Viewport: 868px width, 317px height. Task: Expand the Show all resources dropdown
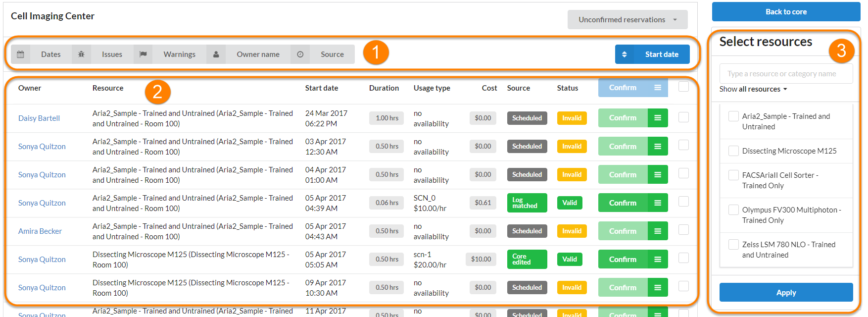(753, 89)
